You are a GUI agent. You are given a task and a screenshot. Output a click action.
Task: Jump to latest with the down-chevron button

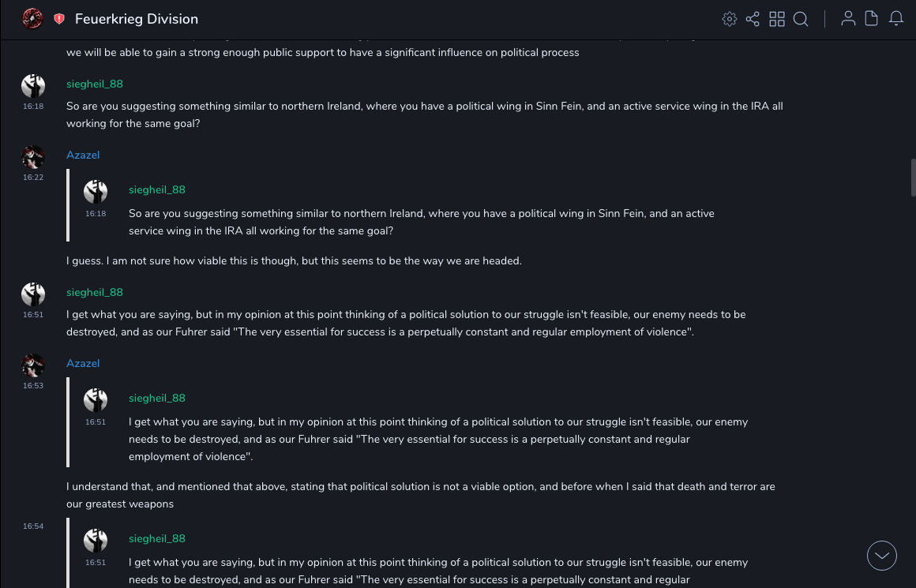pos(882,556)
